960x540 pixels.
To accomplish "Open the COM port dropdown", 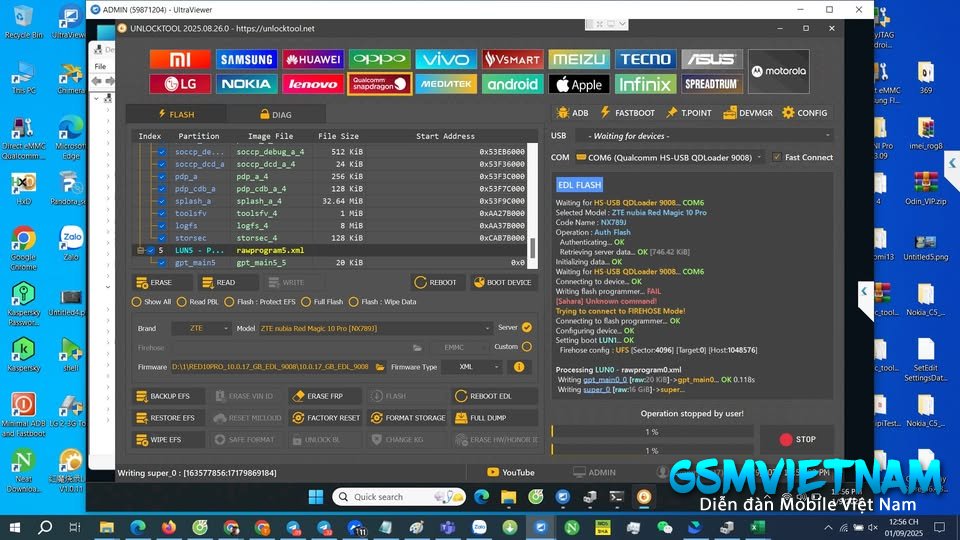I will pyautogui.click(x=669, y=157).
